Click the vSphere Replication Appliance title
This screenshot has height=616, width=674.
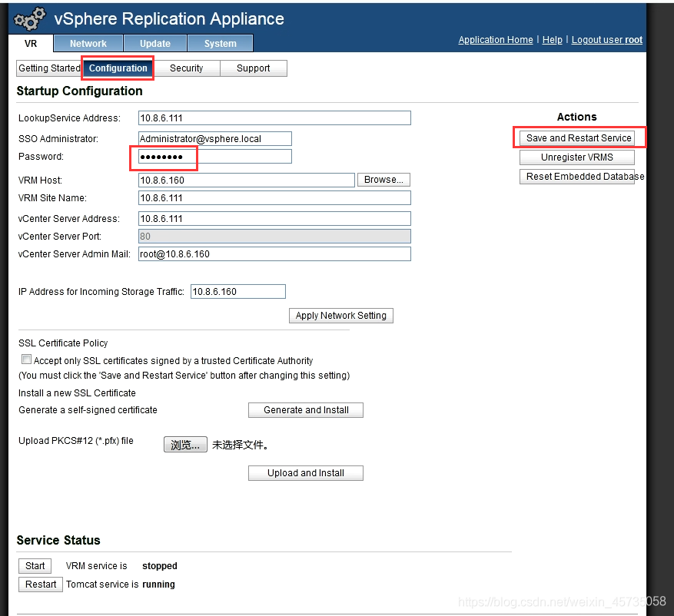click(x=169, y=19)
